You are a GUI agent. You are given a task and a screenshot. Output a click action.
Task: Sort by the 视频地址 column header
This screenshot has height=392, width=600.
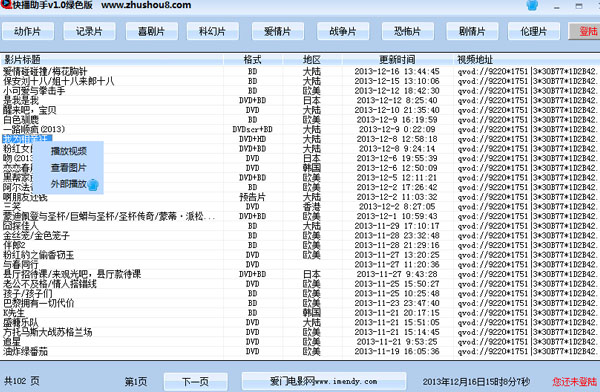click(x=526, y=60)
